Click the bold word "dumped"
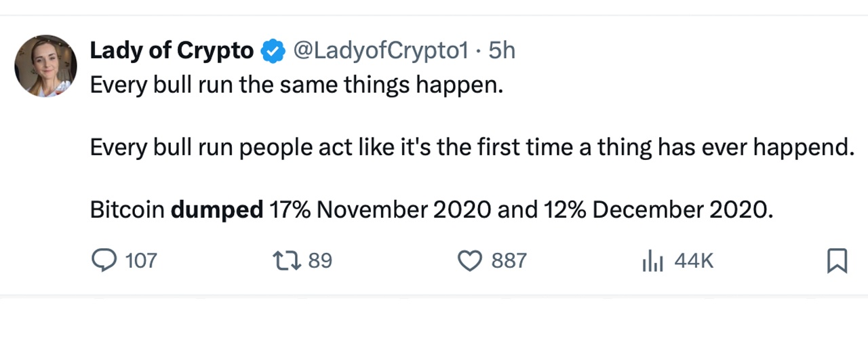The image size is (868, 339). pos(216,210)
